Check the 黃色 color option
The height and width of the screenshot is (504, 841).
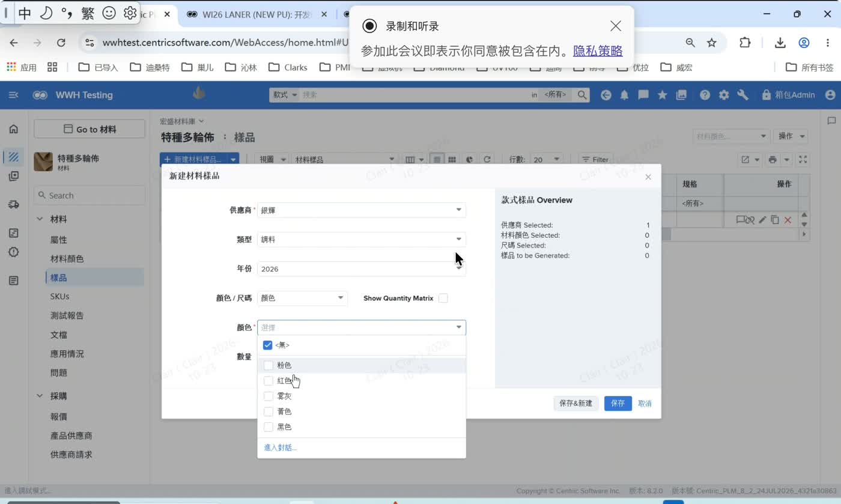[x=268, y=411]
